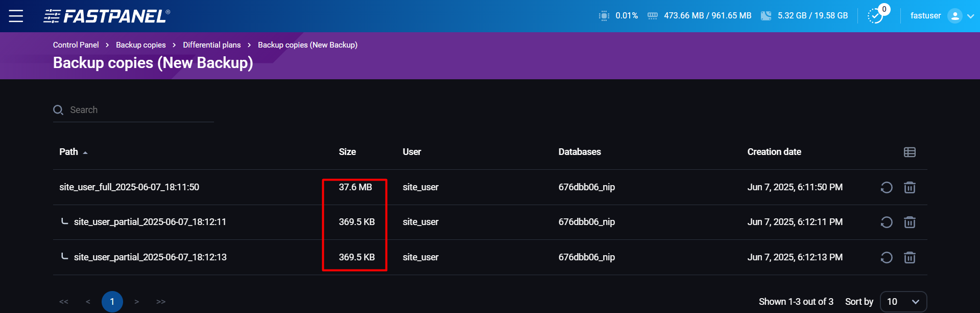Open the table column settings icon
This screenshot has width=980, height=313.
point(910,152)
